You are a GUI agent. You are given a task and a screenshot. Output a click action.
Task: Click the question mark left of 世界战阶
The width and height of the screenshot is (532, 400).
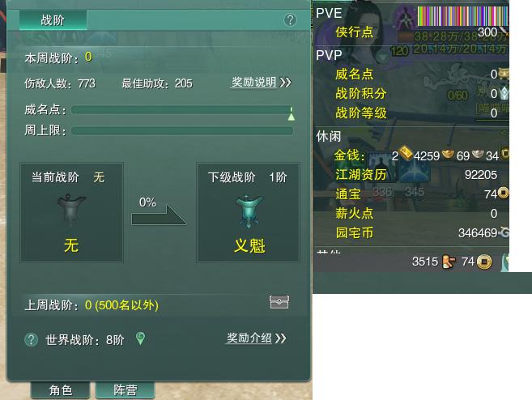32,339
